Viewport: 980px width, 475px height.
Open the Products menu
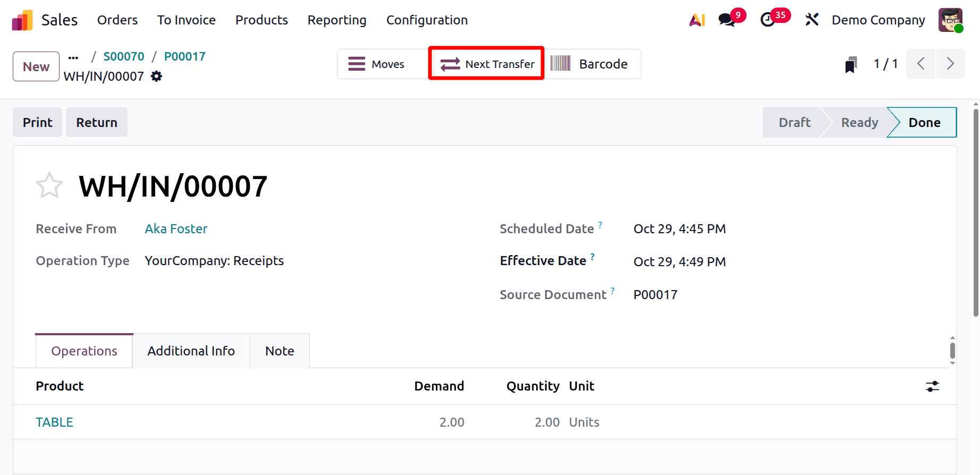[261, 20]
